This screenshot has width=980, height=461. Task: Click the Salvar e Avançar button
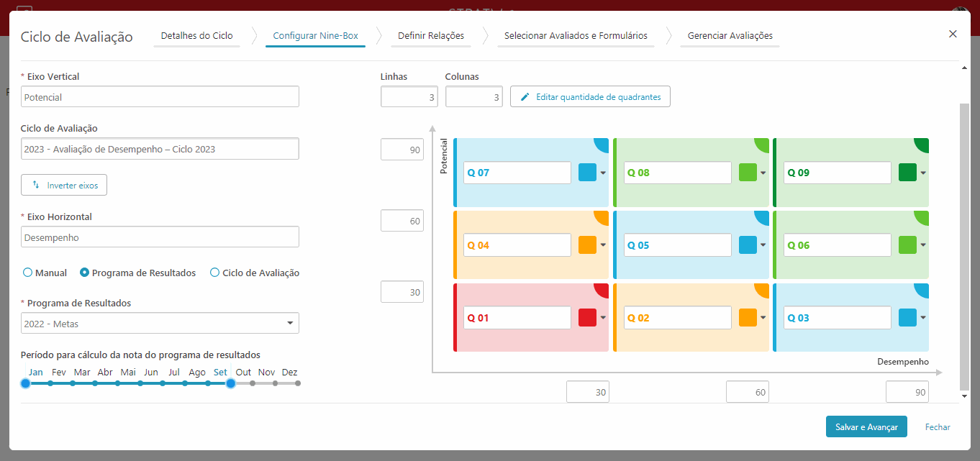coord(866,426)
